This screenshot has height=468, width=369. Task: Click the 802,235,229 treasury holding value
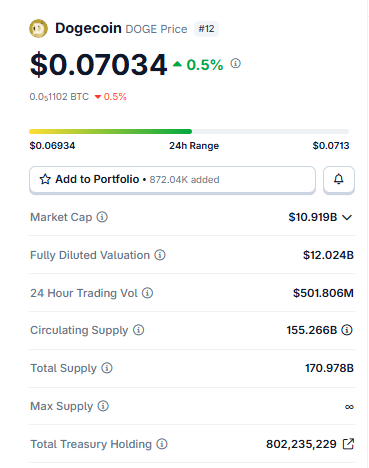click(301, 444)
